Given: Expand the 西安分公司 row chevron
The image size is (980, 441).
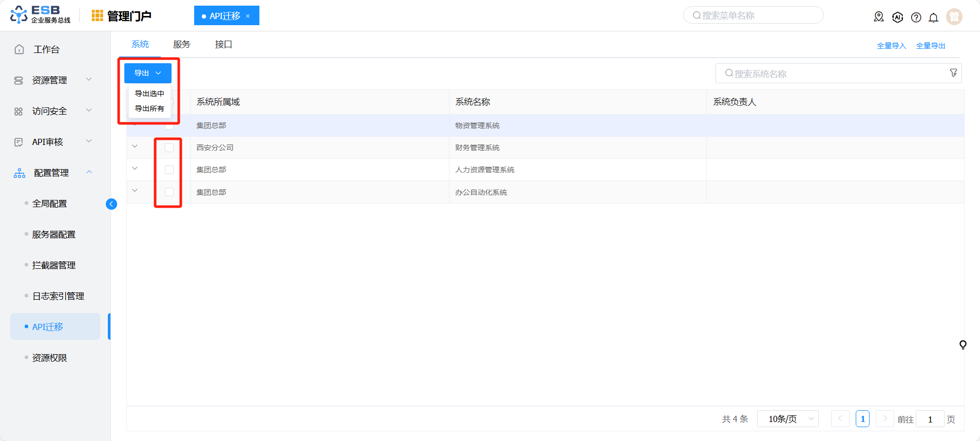Looking at the screenshot, I should pos(135,146).
